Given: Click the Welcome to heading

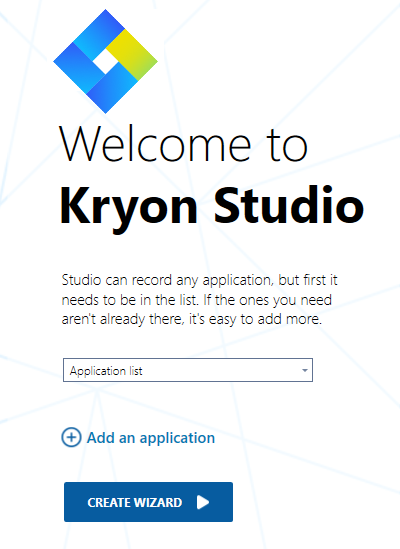Looking at the screenshot, I should pyautogui.click(x=184, y=144).
